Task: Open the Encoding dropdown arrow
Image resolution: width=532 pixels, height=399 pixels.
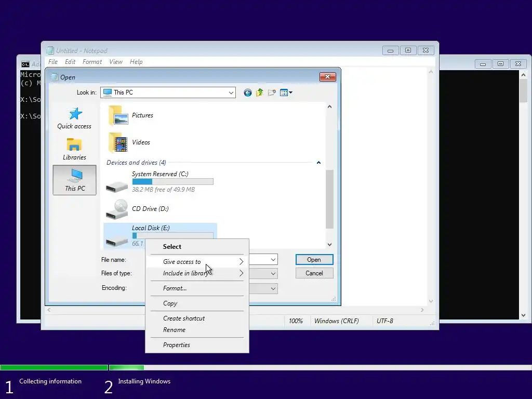Action: (273, 288)
